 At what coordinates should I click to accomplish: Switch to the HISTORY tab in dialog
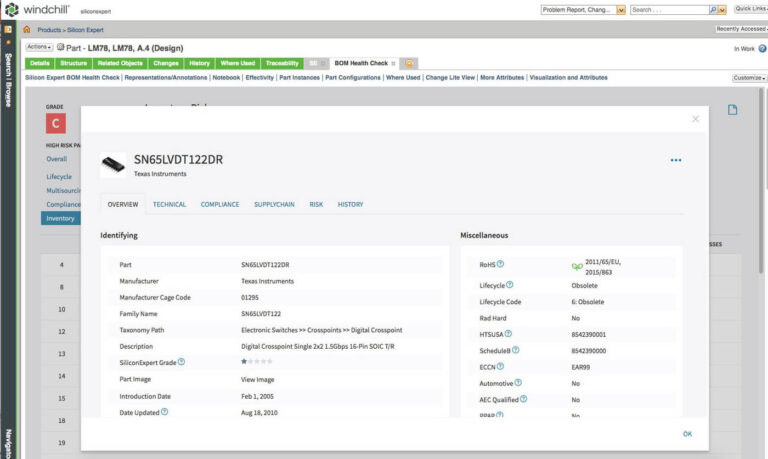click(350, 204)
